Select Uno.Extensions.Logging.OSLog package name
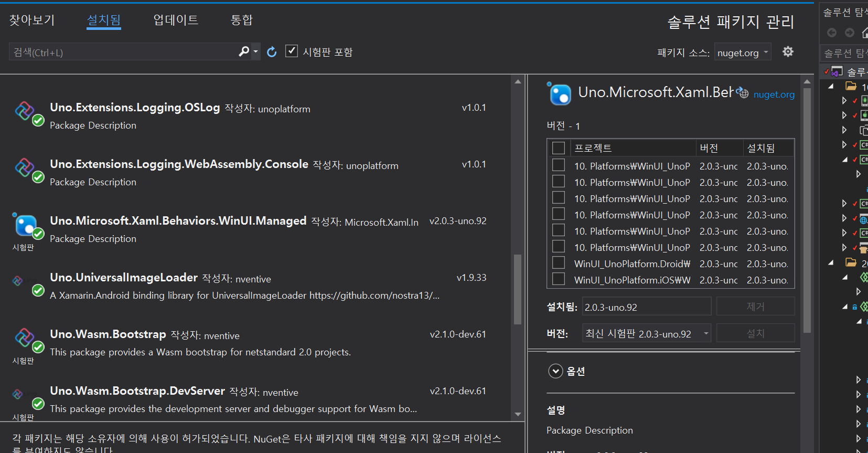 [135, 108]
